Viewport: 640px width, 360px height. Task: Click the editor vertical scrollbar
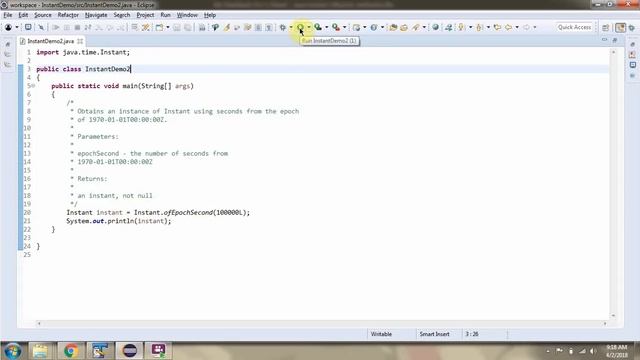(613, 184)
